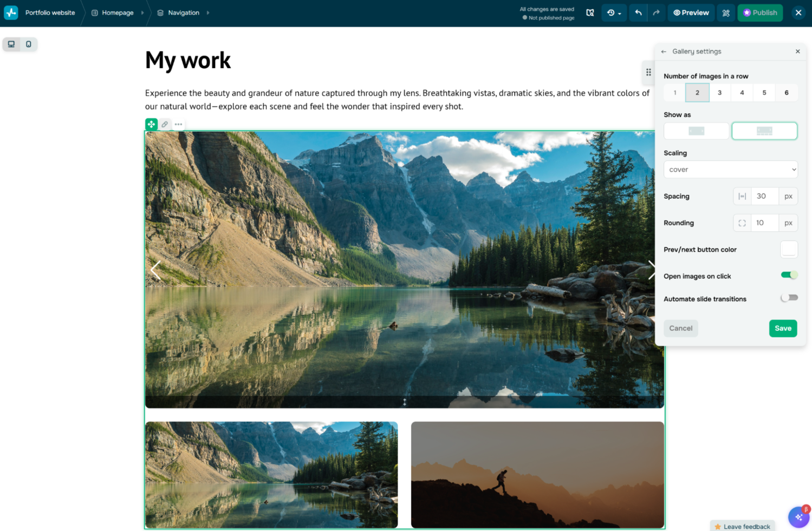Switch to desktop device view
The height and width of the screenshot is (531, 812).
tap(11, 44)
